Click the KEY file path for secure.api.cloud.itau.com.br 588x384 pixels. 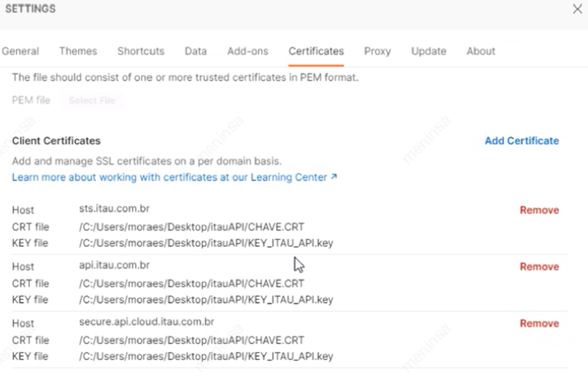tap(206, 356)
